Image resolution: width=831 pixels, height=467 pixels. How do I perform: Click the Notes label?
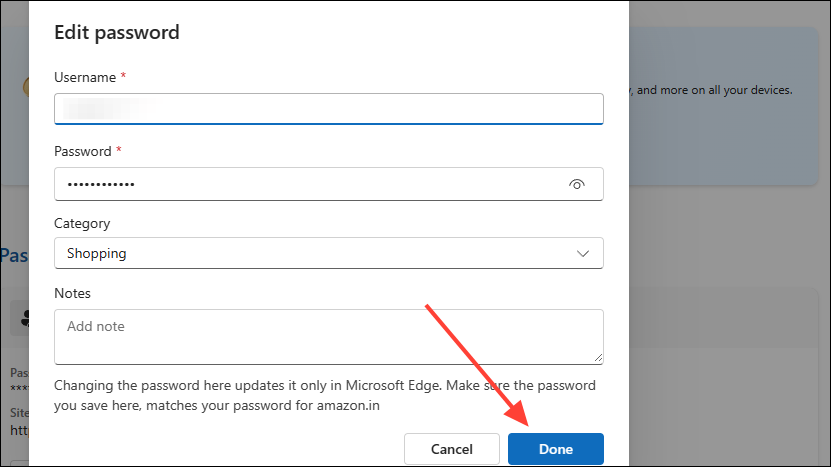coord(72,293)
